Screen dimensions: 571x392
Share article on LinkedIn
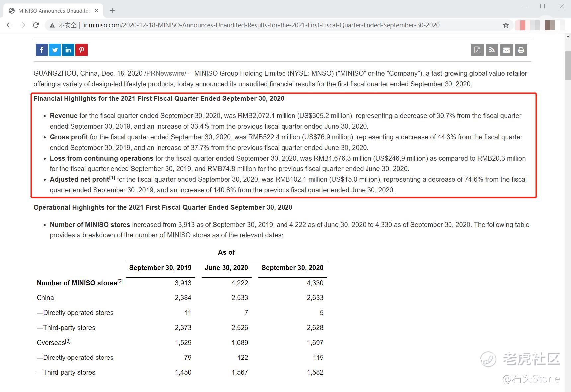[x=68, y=50]
